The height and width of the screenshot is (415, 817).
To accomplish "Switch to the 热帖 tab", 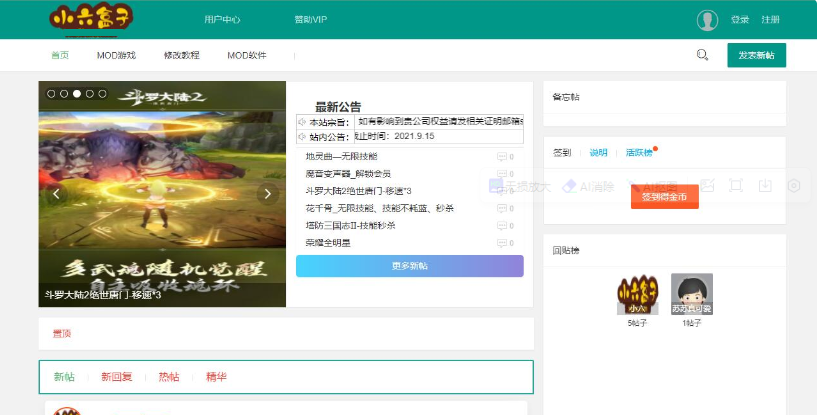I will pyautogui.click(x=169, y=376).
